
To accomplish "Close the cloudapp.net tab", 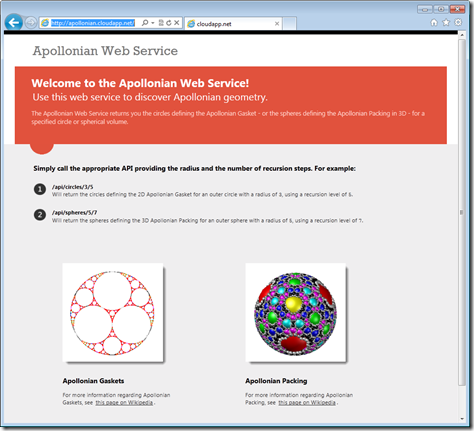I will pos(277,24).
